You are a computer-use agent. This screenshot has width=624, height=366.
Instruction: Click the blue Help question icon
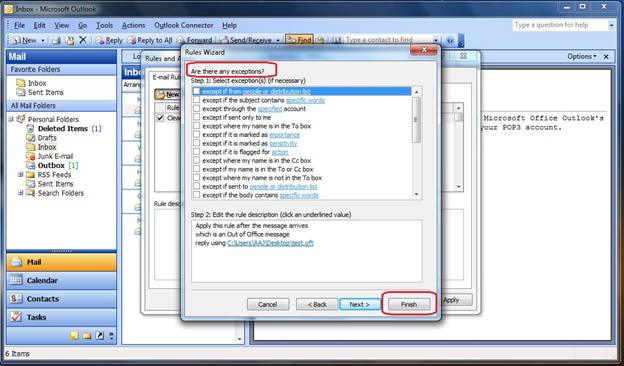coord(450,40)
